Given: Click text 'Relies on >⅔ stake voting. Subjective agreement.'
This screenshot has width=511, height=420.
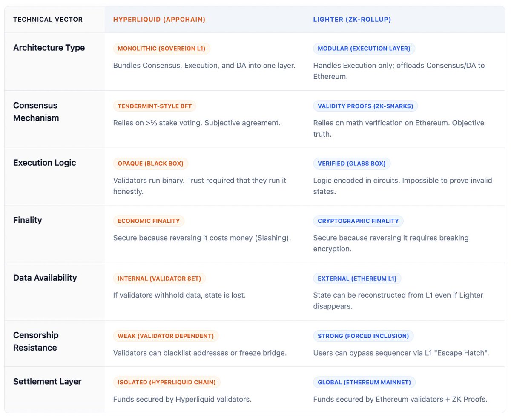Looking at the screenshot, I should coord(197,123).
